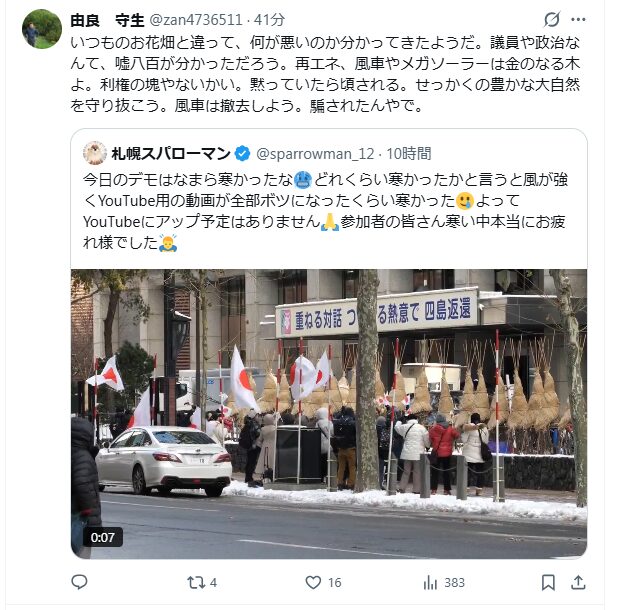
Task: Open the @sparrowman_12 handle
Action: click(315, 154)
